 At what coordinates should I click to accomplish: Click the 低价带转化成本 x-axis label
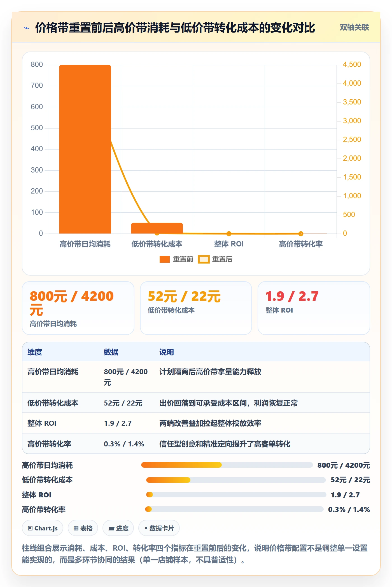tap(157, 244)
